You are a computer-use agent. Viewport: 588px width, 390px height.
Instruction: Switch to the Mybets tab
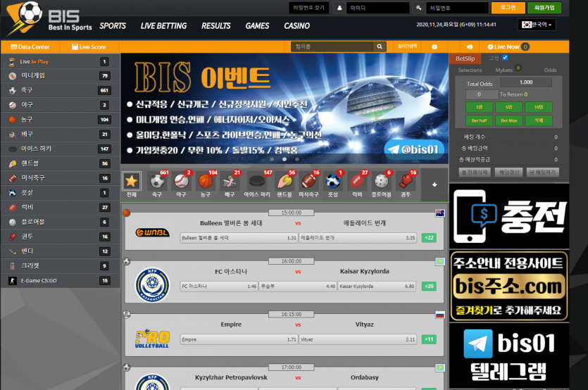503,70
